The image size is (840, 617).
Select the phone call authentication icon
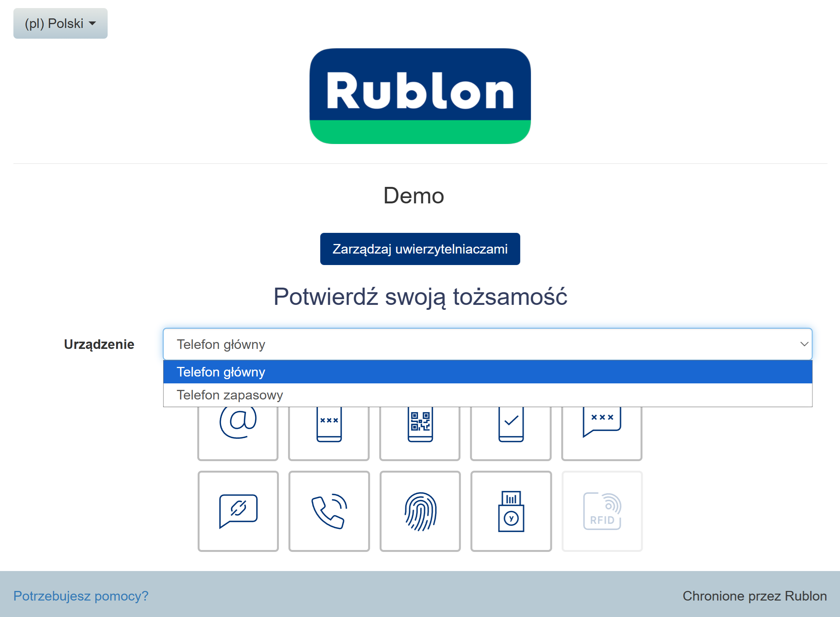point(329,511)
